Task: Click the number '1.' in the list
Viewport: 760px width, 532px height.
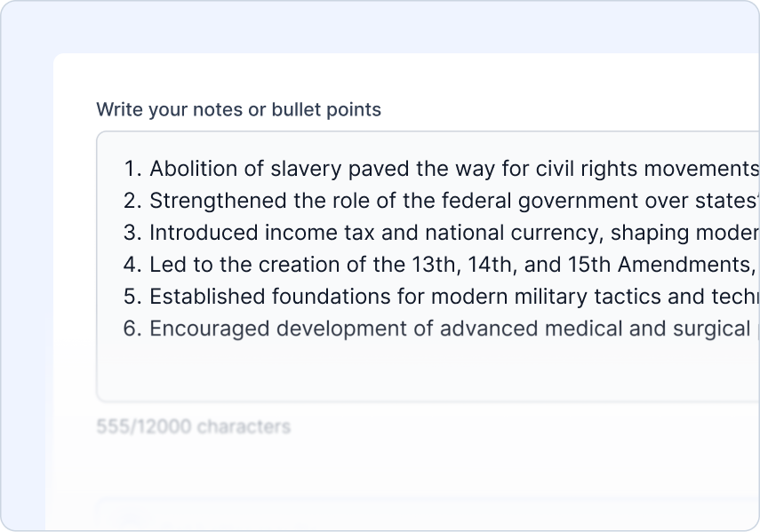Action: point(131,168)
